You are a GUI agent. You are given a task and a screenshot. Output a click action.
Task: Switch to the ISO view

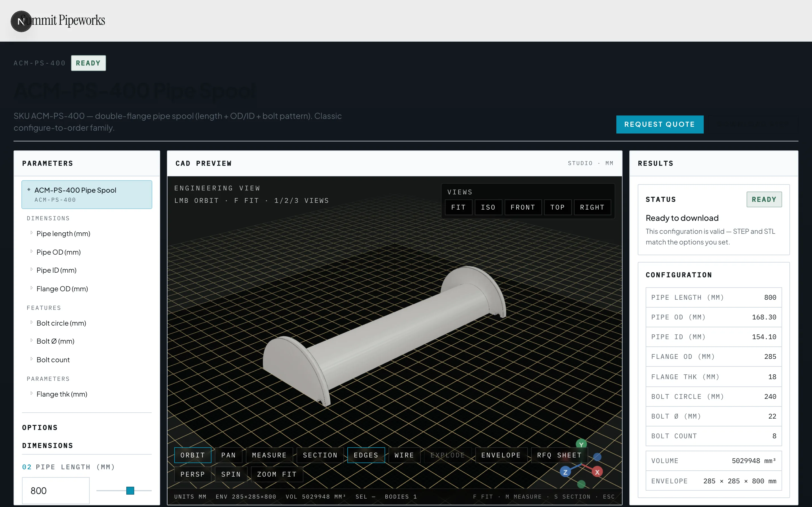tap(488, 207)
